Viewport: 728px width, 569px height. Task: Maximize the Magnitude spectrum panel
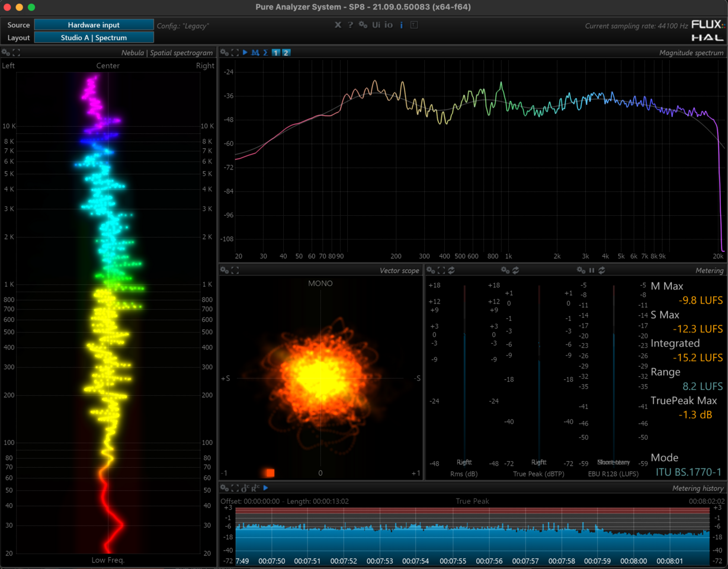pyautogui.click(x=235, y=53)
